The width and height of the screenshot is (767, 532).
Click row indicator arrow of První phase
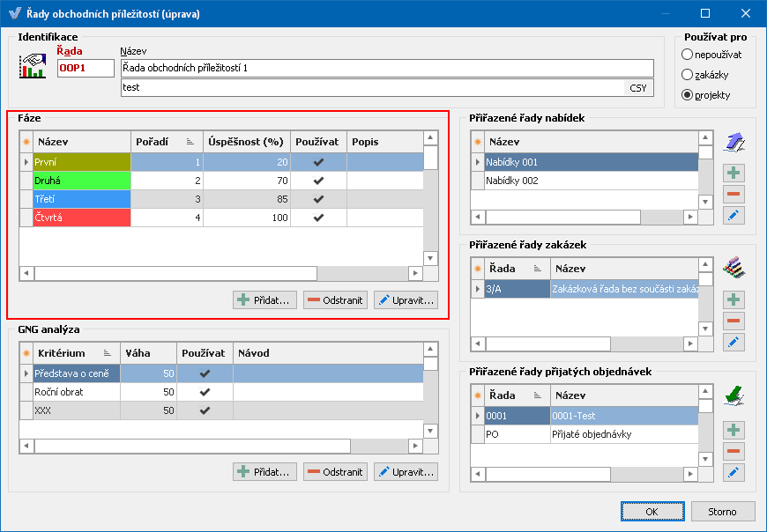point(26,162)
